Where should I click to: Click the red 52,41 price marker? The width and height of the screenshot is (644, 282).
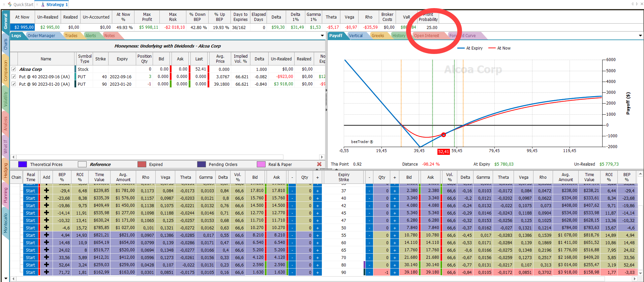coord(443,152)
